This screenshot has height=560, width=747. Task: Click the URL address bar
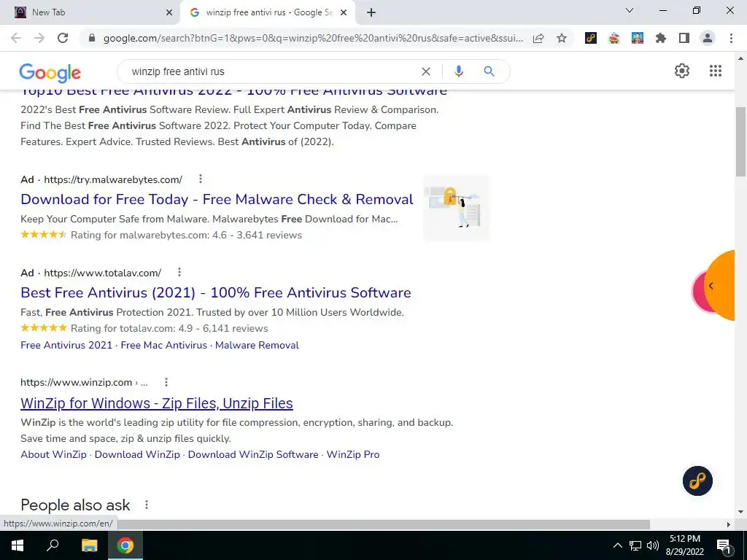(313, 38)
